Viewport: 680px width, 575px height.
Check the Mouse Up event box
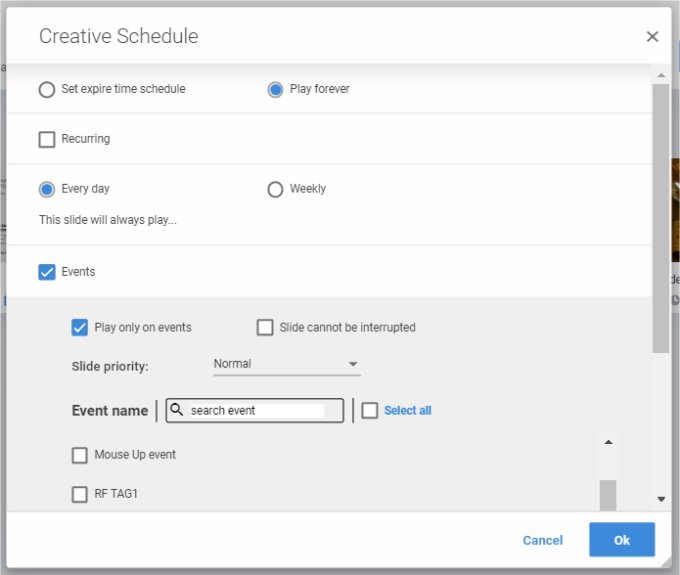pyautogui.click(x=79, y=455)
